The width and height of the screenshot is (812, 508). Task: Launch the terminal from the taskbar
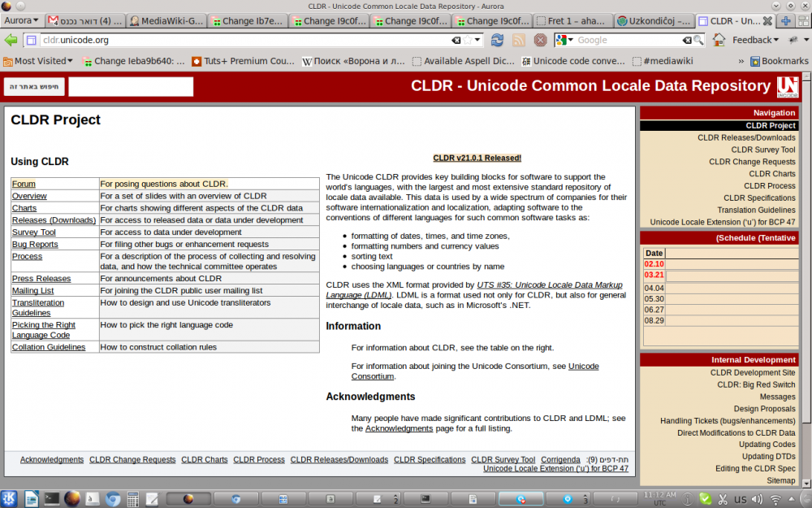point(51,499)
